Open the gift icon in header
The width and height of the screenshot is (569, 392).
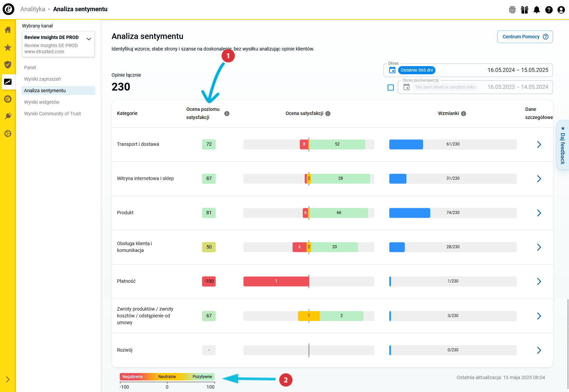point(525,10)
